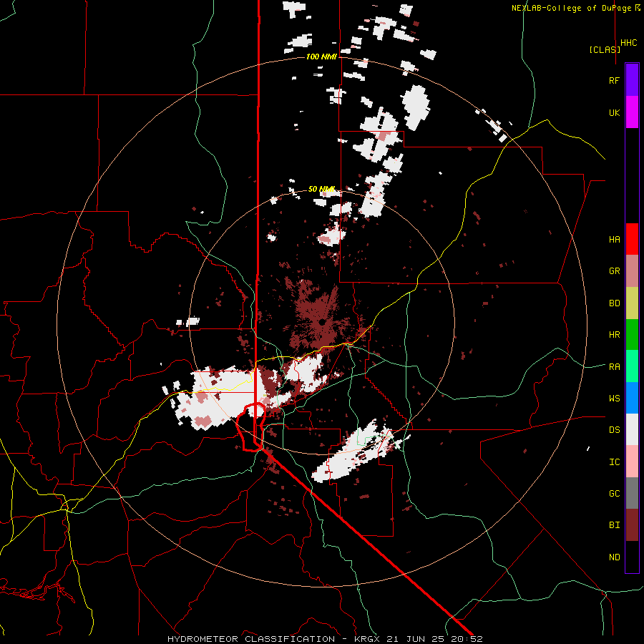Click the WS blue legend swatch
644x644 pixels.
click(632, 398)
